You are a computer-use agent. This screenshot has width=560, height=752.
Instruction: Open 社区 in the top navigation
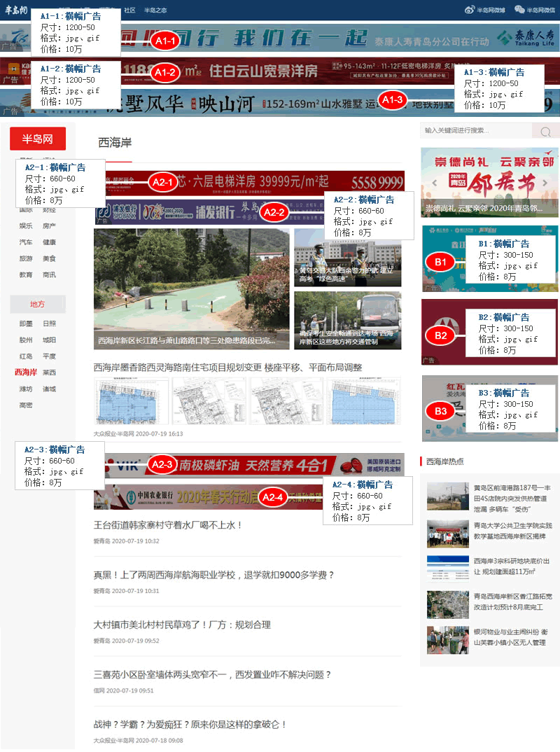pos(129,10)
